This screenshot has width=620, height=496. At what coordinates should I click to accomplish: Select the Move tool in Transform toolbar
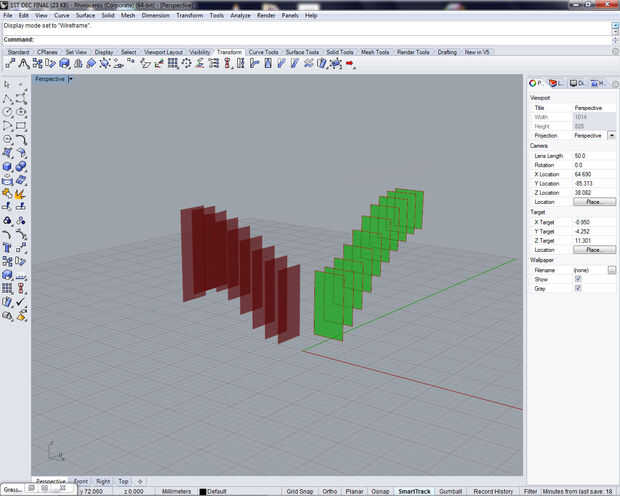coord(10,63)
